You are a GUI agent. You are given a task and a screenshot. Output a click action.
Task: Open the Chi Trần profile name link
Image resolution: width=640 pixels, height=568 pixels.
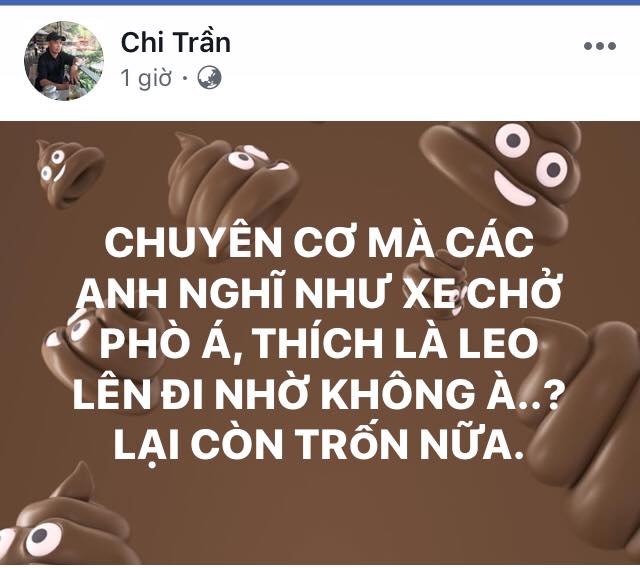(176, 42)
